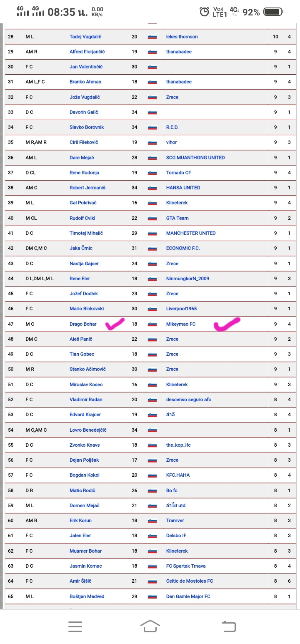300x644 pixels.
Task: Tap the Android home button icon
Action: [x=150, y=626]
